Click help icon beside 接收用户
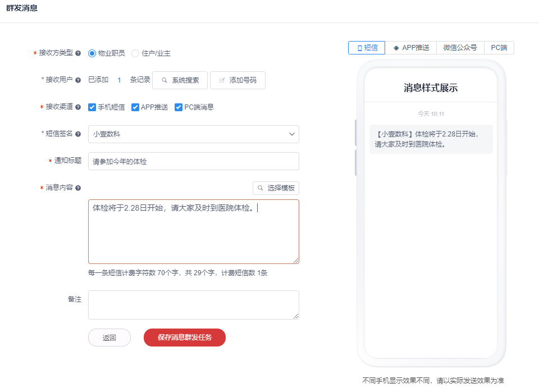539x392 pixels. tap(78, 80)
